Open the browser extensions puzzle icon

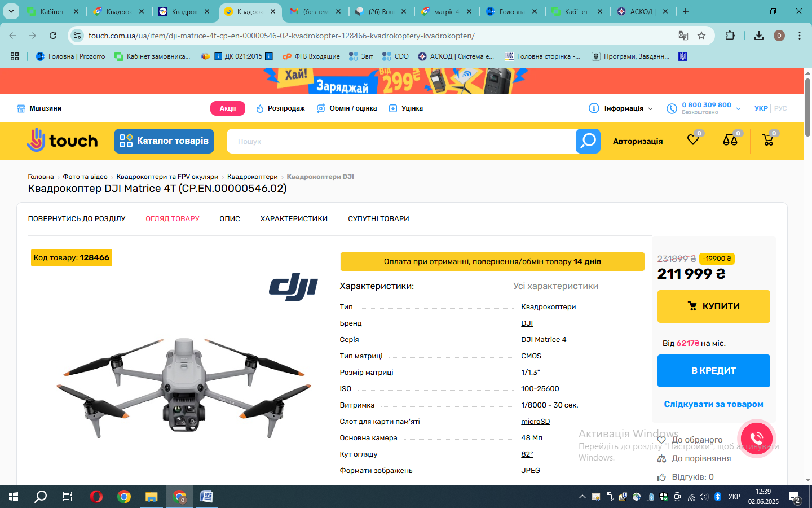click(730, 36)
